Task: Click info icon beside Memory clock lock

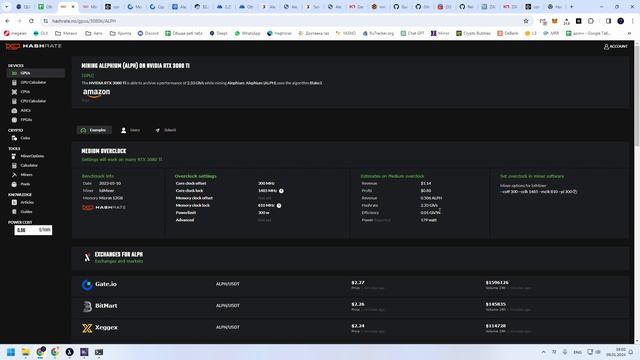Action: [279, 205]
